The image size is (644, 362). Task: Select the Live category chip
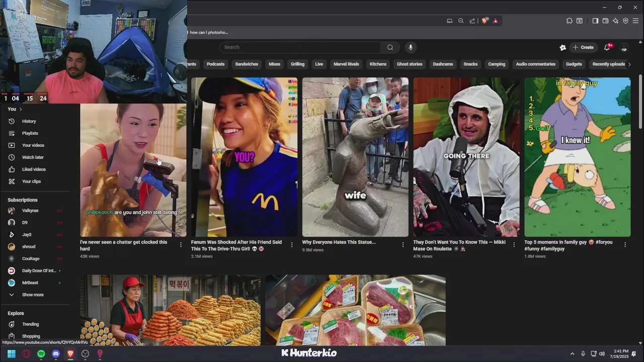coord(319,64)
